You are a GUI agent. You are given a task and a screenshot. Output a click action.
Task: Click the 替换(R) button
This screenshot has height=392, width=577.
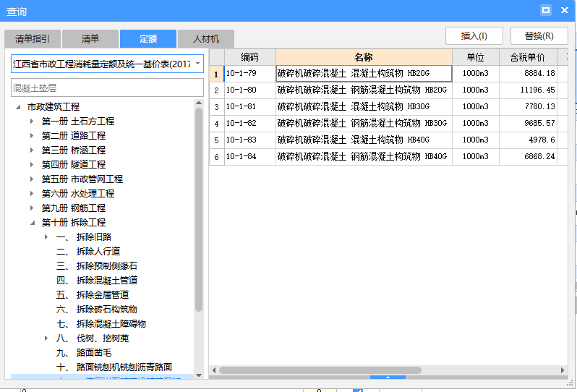tap(539, 36)
